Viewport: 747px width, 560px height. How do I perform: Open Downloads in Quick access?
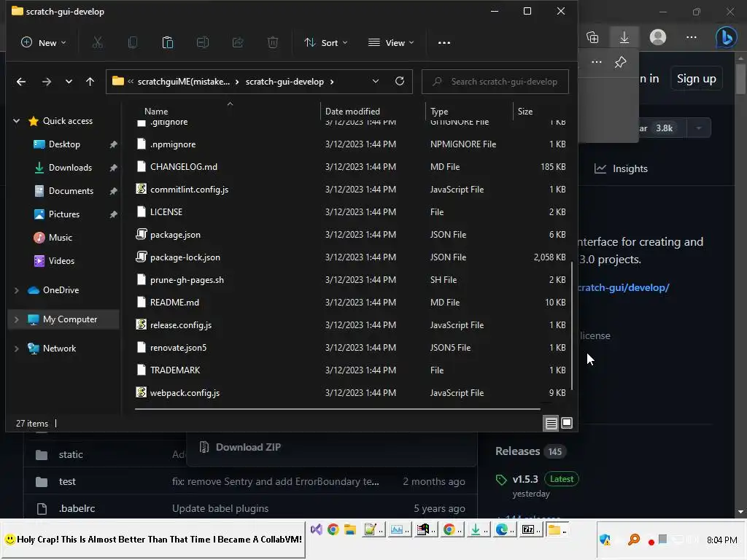70,168
